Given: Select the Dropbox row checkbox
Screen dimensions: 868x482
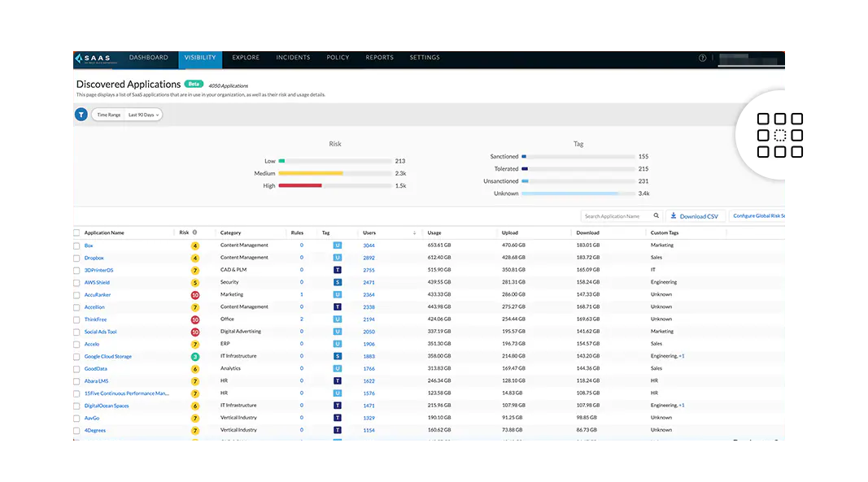Looking at the screenshot, I should (77, 258).
